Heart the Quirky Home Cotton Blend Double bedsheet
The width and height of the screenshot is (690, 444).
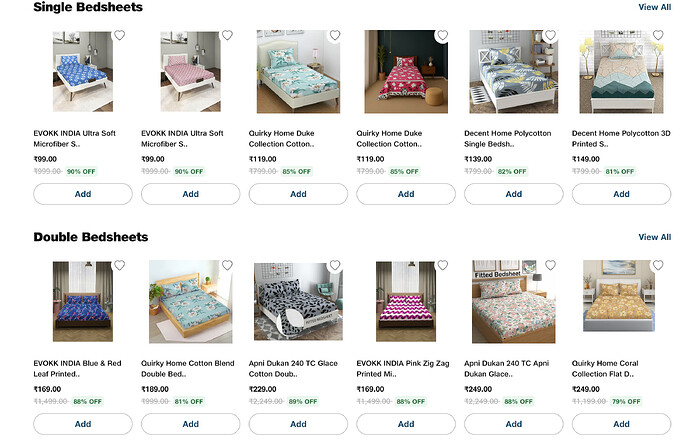(227, 265)
